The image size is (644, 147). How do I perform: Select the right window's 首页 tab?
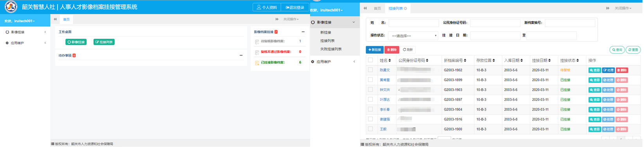[377, 8]
